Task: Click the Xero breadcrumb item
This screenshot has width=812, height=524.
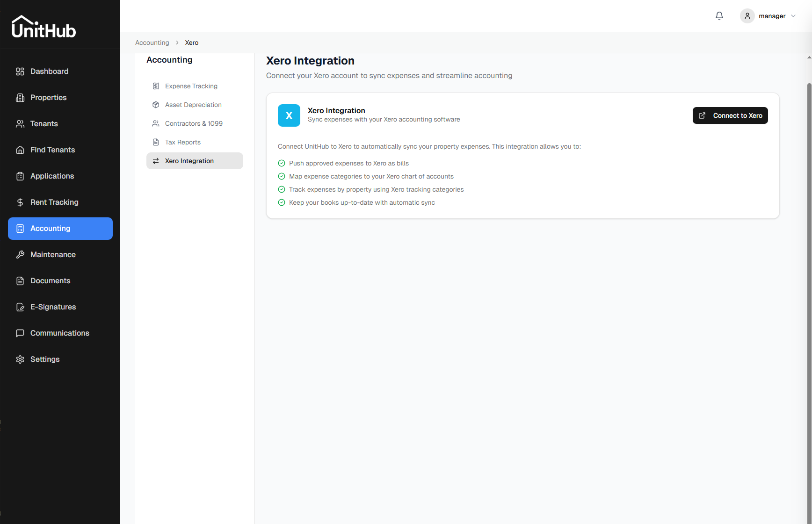Action: (192, 43)
